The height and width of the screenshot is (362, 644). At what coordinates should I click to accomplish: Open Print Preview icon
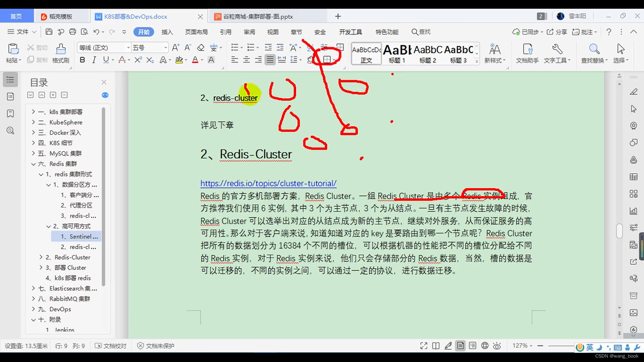point(85,32)
